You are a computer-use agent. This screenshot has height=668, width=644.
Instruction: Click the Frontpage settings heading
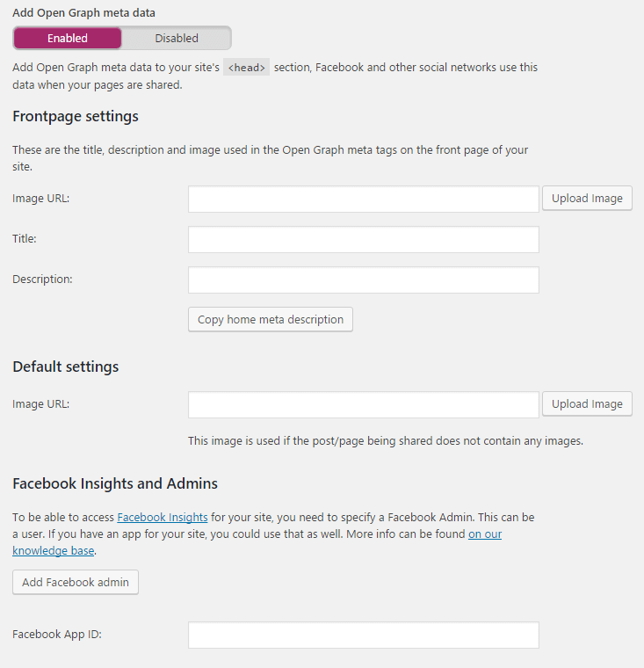76,116
